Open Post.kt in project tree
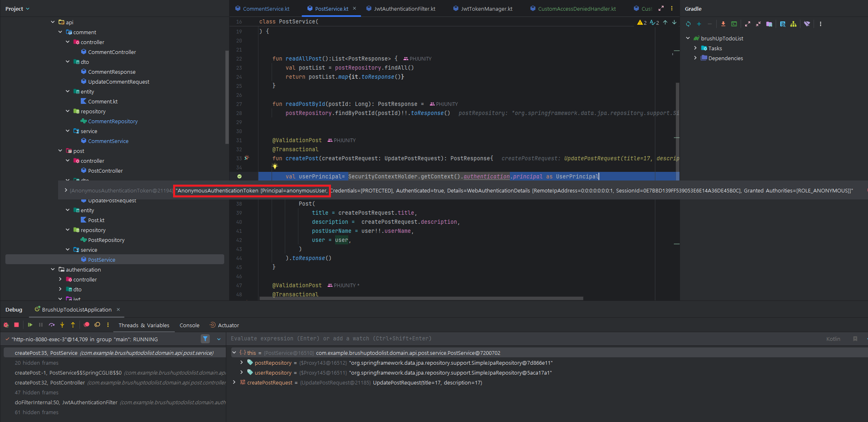Image resolution: width=868 pixels, height=422 pixels. 96,220
